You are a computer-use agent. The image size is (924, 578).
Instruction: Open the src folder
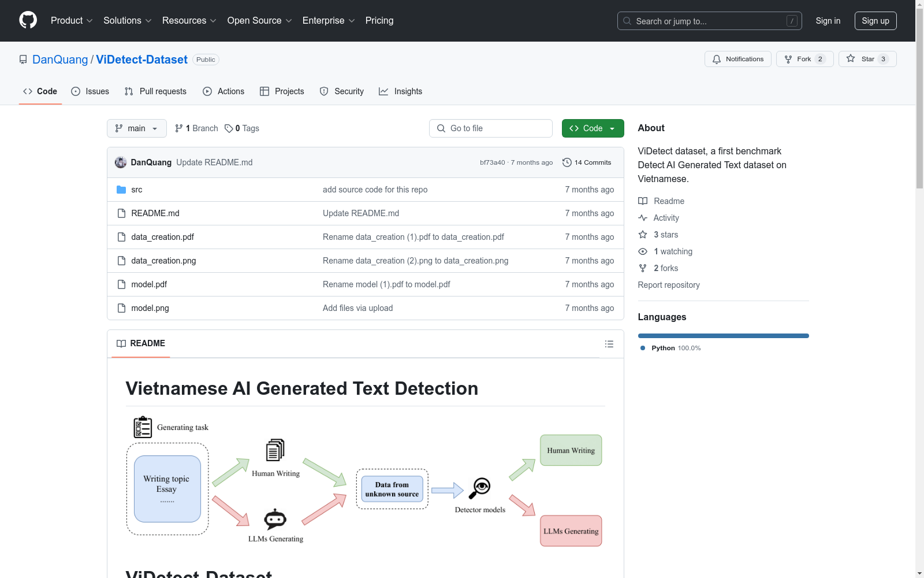[137, 190]
